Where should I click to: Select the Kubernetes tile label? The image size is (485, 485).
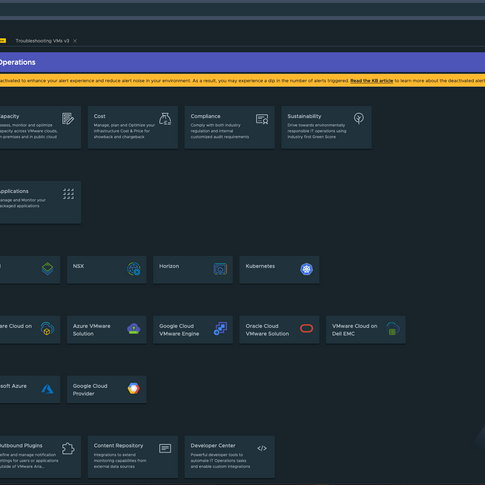[260, 266]
